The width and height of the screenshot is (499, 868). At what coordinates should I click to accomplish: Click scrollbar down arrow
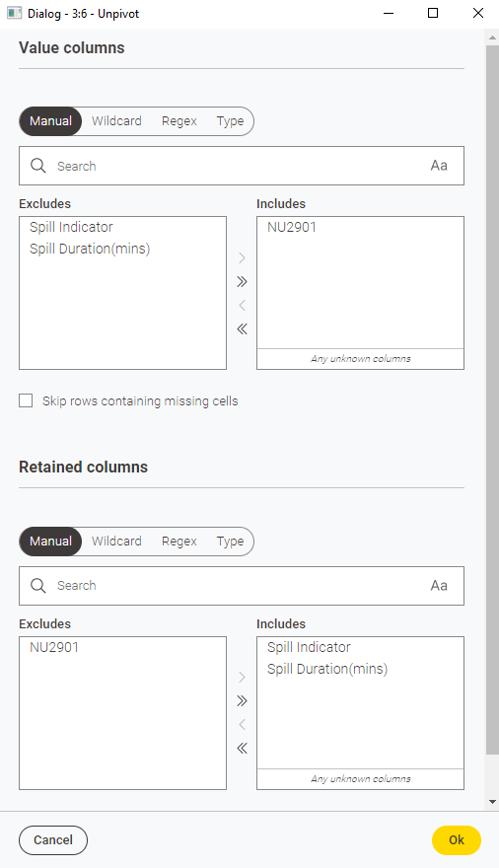coord(492,802)
